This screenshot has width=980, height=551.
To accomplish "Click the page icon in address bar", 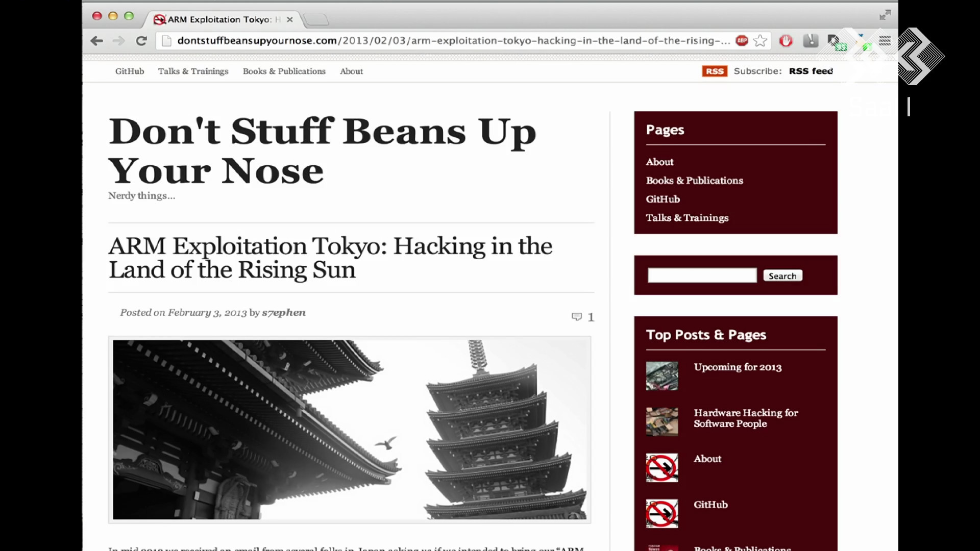I will (166, 41).
